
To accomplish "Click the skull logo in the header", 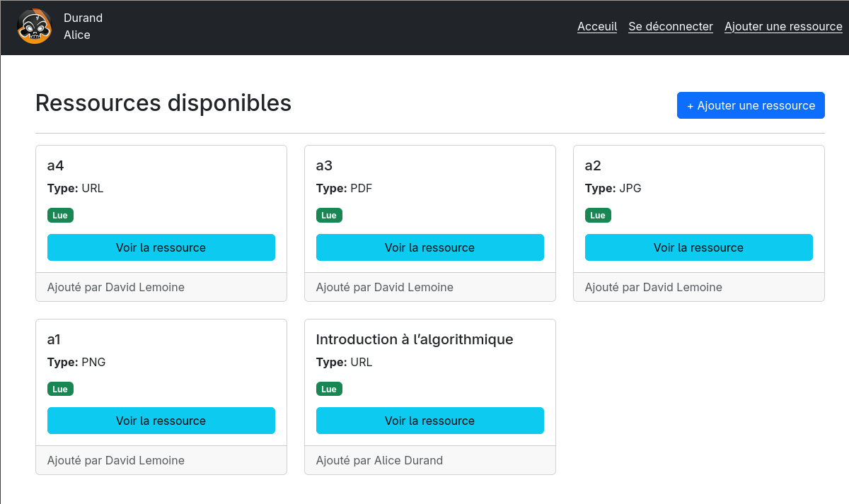I will pyautogui.click(x=34, y=26).
